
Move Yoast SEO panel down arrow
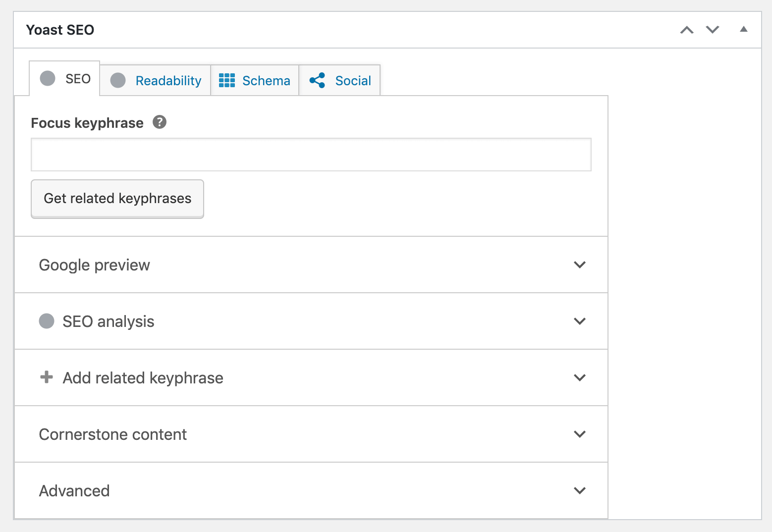tap(713, 30)
